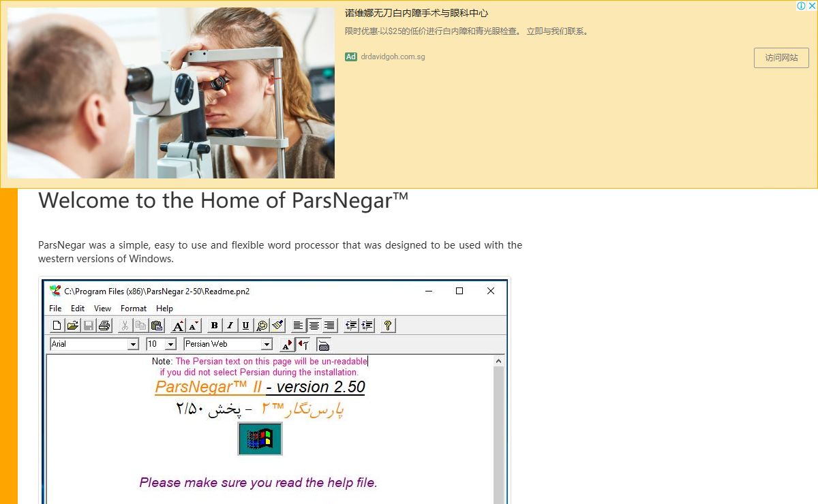The width and height of the screenshot is (818, 504).
Task: Click the drdavidgoh.com.sg ad link
Action: point(393,57)
